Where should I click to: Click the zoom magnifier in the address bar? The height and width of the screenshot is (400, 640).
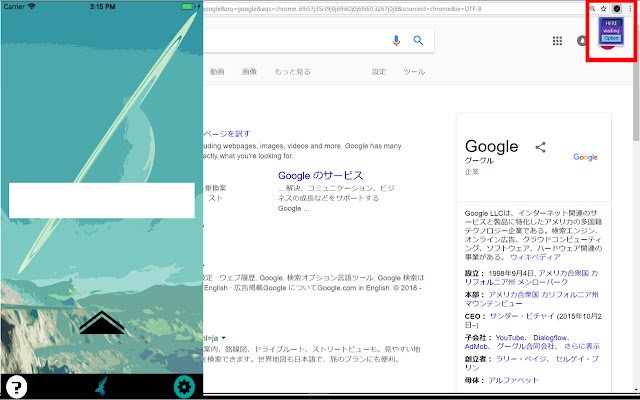(592, 9)
